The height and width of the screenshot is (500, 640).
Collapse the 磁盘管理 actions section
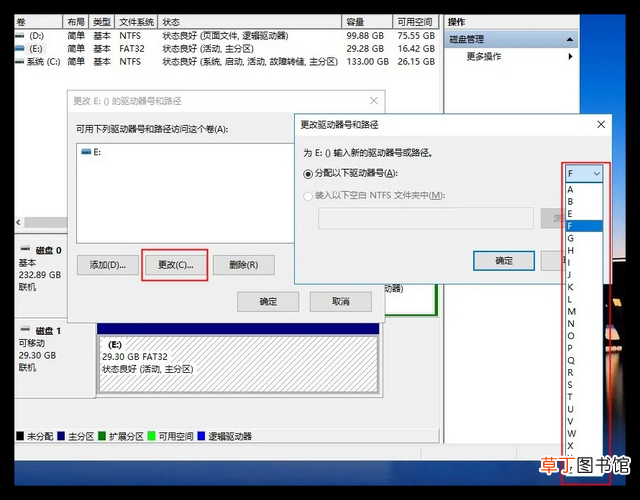click(x=570, y=40)
